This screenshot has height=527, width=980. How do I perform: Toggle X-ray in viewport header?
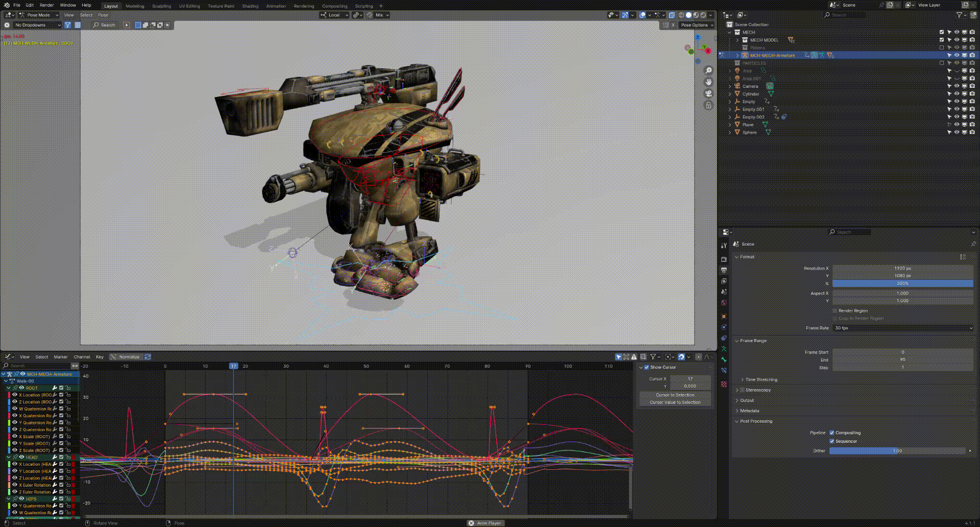(672, 15)
